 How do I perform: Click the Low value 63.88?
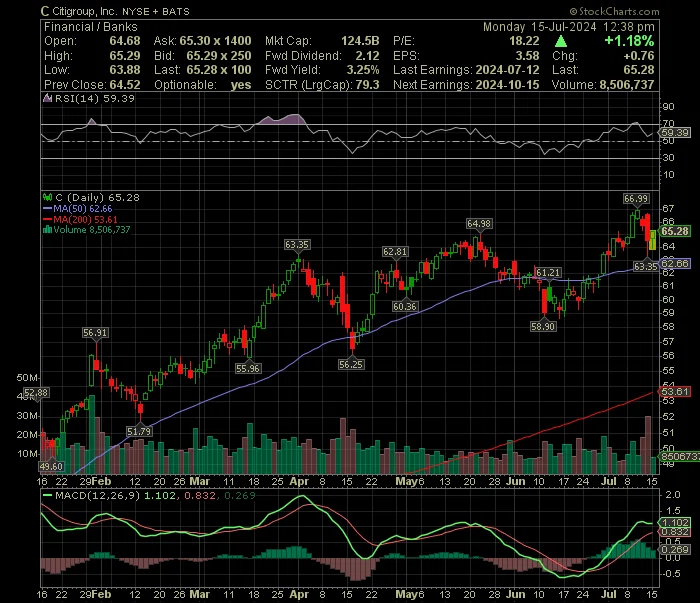coord(125,70)
